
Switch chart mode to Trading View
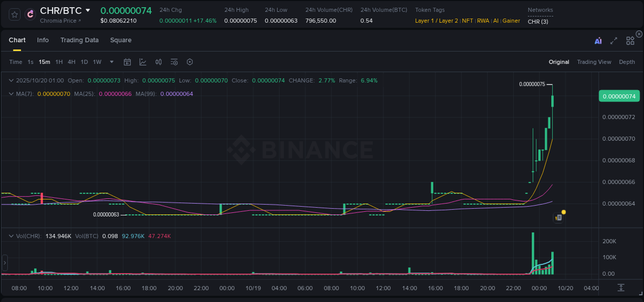594,62
